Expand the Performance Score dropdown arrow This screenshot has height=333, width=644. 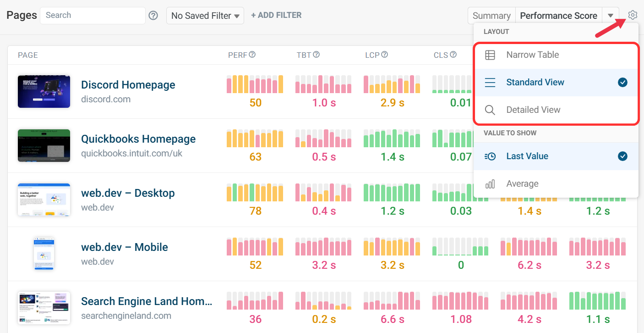[x=611, y=16]
